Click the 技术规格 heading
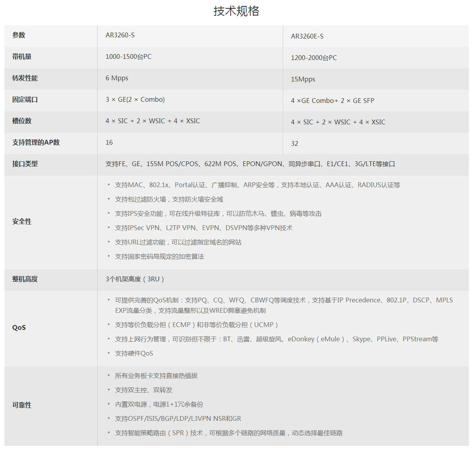The image size is (476, 451). pyautogui.click(x=236, y=11)
